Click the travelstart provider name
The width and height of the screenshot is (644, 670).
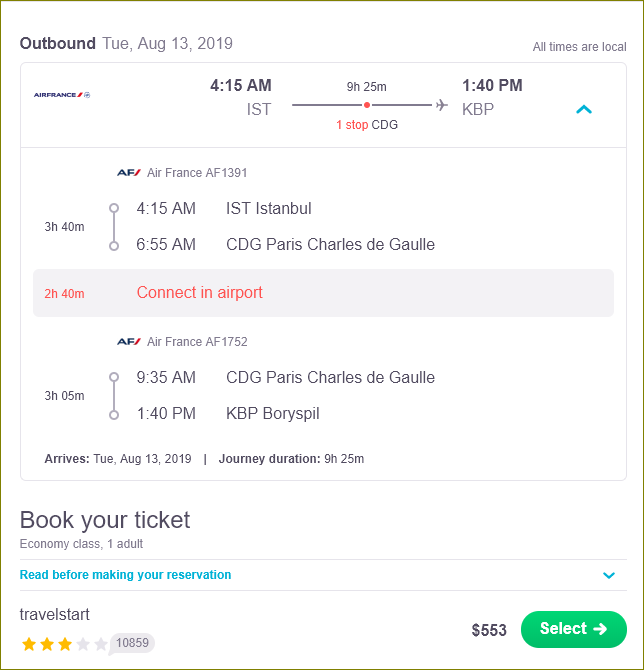click(55, 614)
